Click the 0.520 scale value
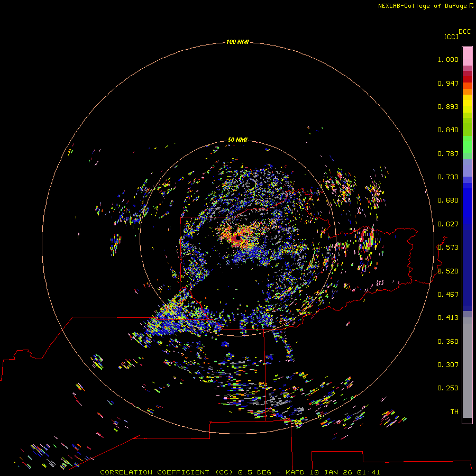This screenshot has height=476, width=476. pos(448,271)
